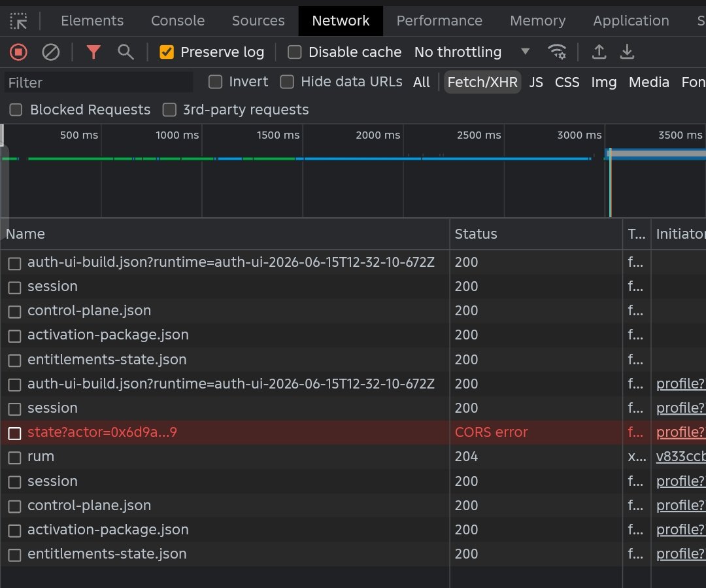706x588 pixels.
Task: Enable Blocked Requests checkbox
Action: [x=16, y=109]
